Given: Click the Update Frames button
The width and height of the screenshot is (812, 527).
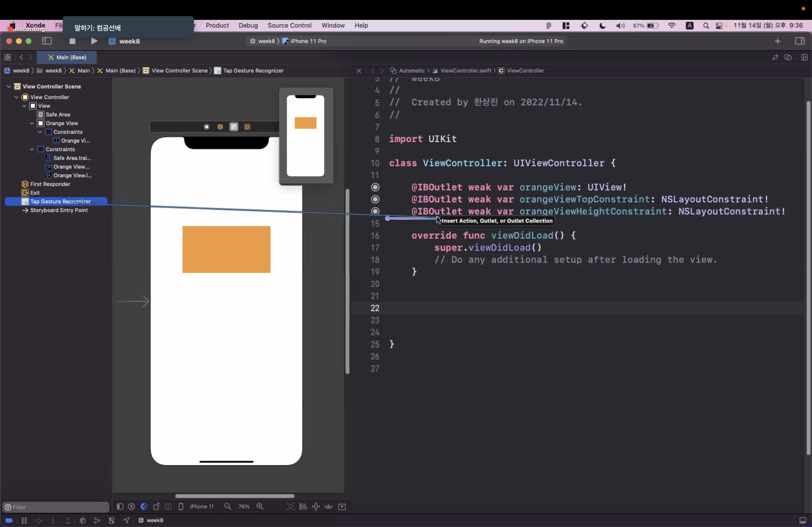Looking at the screenshot, I should 290,507.
